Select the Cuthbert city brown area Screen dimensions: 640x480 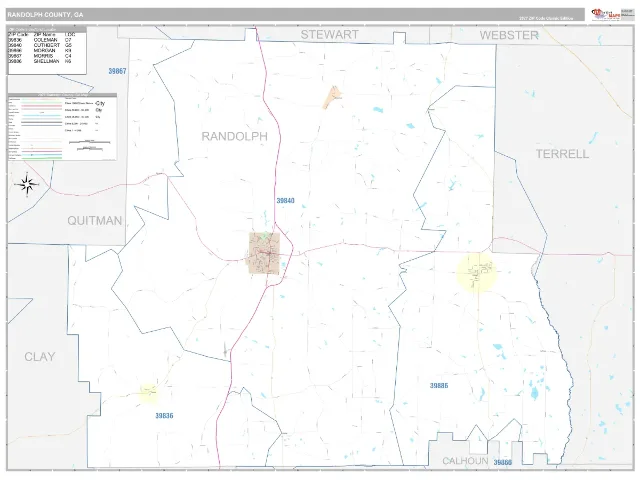[x=264, y=253]
